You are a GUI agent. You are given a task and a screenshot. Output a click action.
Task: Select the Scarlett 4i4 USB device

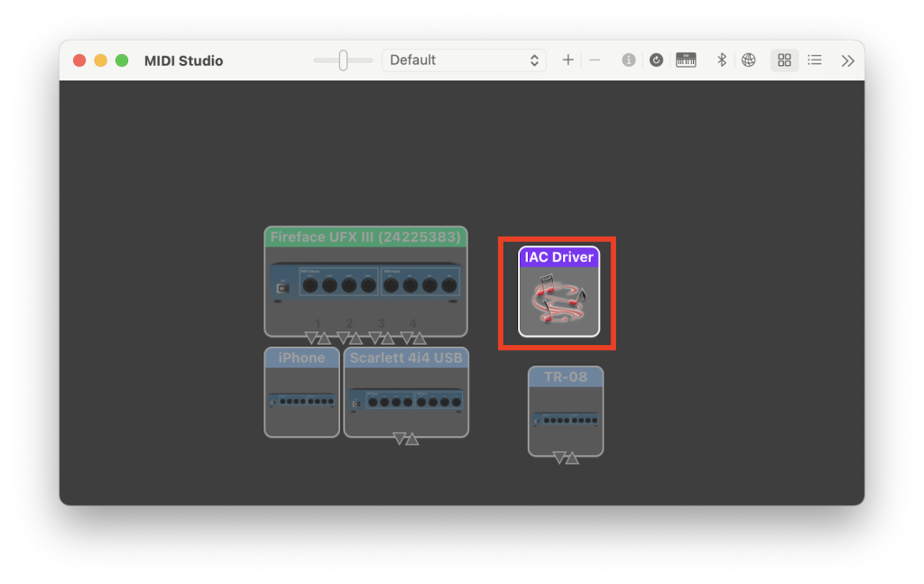[406, 392]
